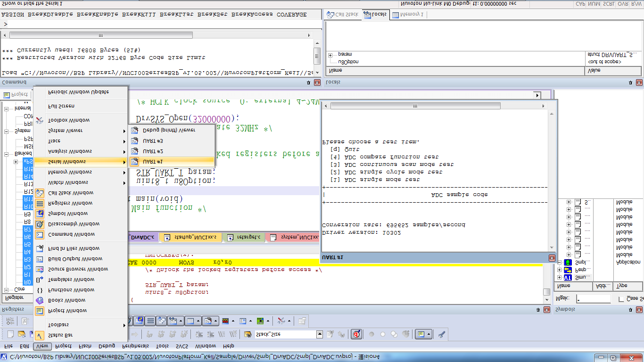
Task: Toggle Periodic Window Update option
Action: tap(78, 92)
